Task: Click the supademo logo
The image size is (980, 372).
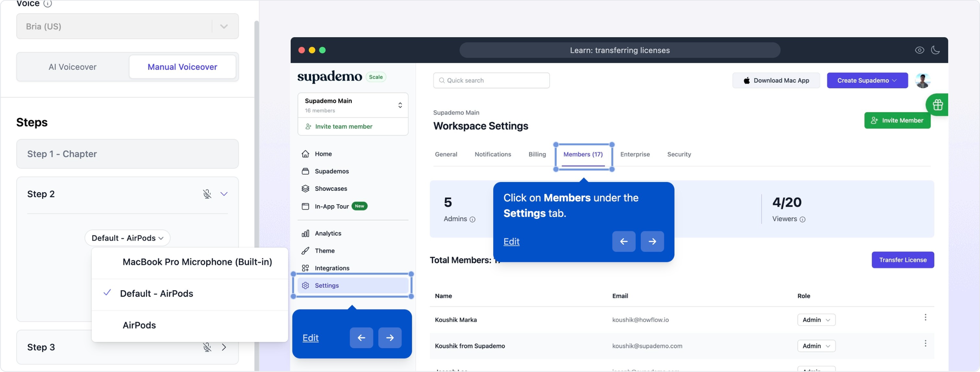Action: [330, 77]
